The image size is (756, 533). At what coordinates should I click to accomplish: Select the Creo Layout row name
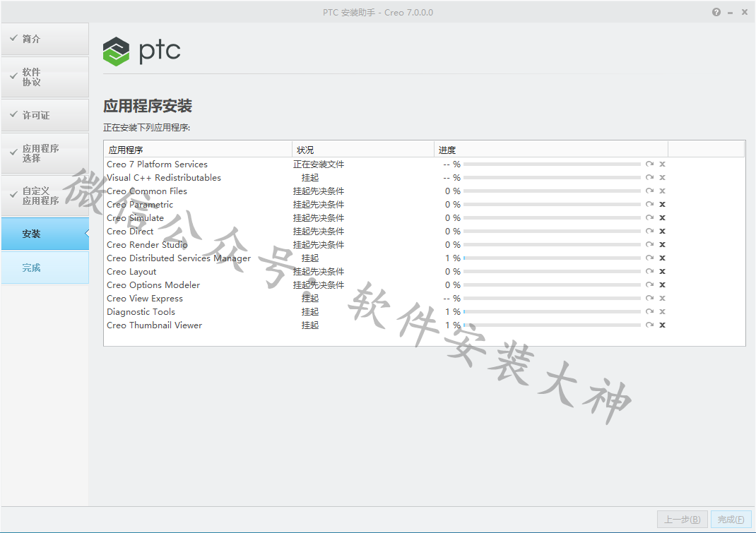pos(131,272)
